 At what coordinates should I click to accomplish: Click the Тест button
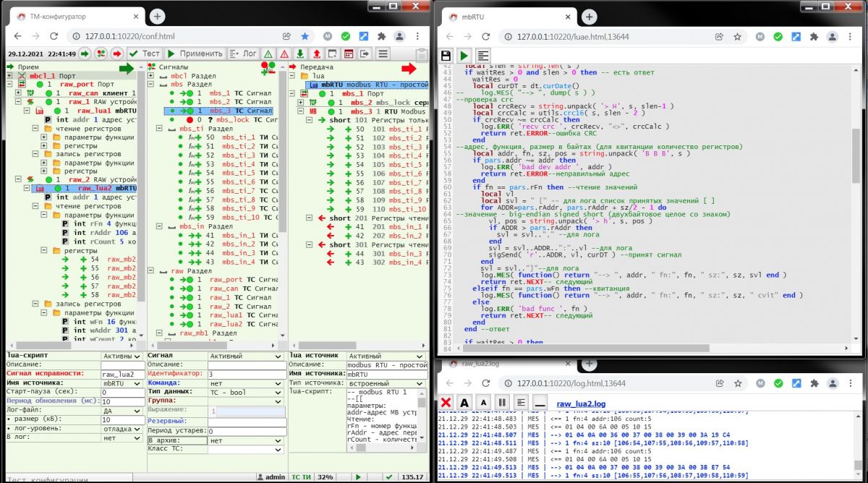tap(143, 54)
